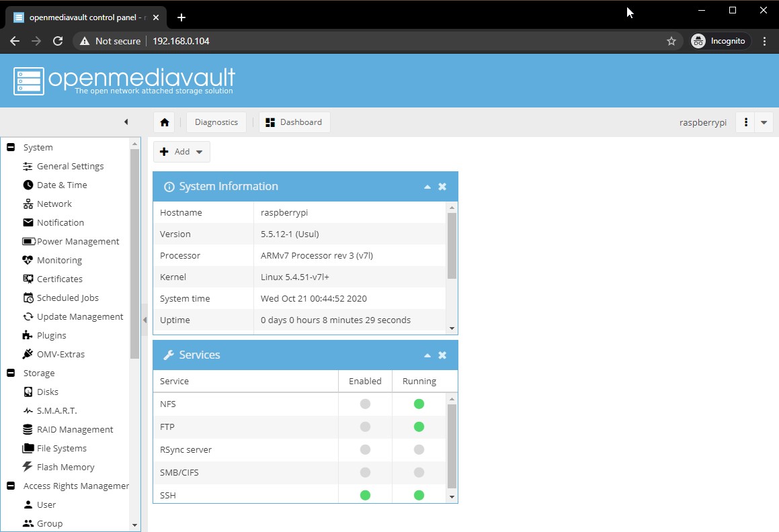Open Scheduled Jobs in the System menu
The width and height of the screenshot is (779, 532).
[67, 298]
